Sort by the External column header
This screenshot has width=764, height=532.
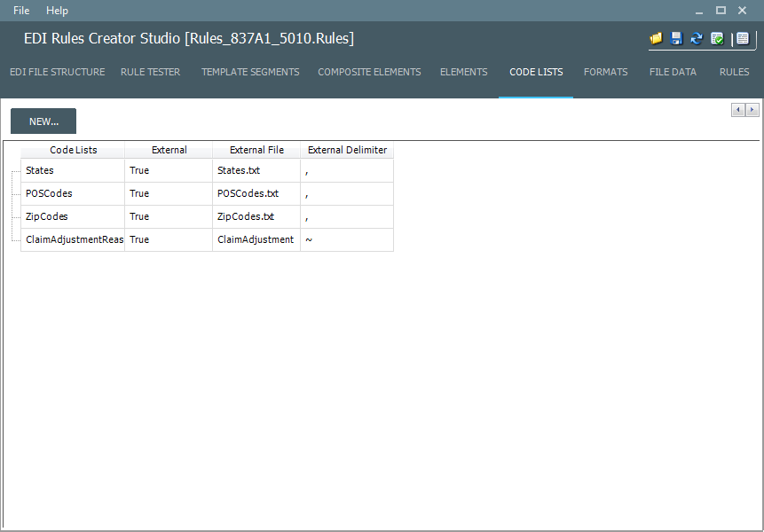pos(169,150)
